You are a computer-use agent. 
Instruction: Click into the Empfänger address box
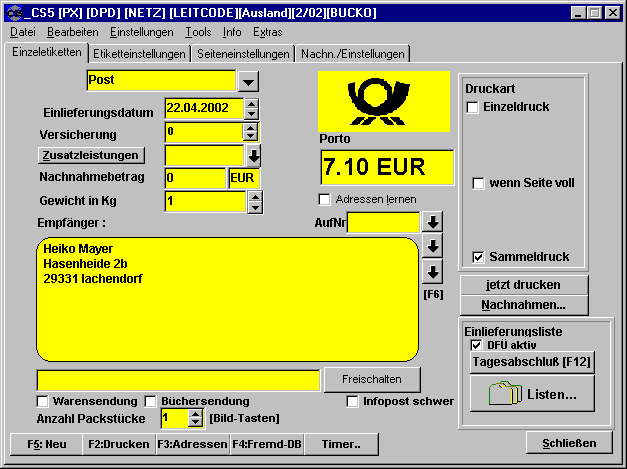coord(228,300)
